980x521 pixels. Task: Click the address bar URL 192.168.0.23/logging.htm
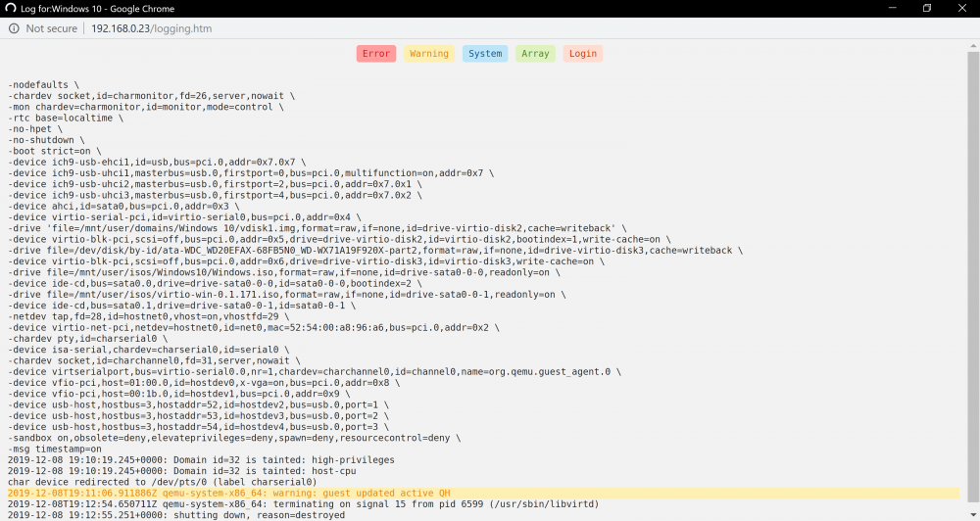[x=151, y=28]
